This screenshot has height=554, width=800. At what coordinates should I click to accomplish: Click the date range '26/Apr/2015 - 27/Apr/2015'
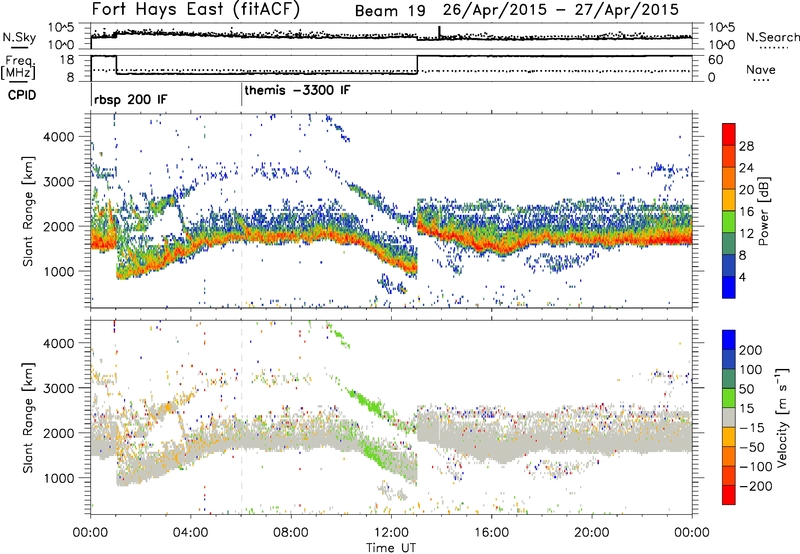561,10
